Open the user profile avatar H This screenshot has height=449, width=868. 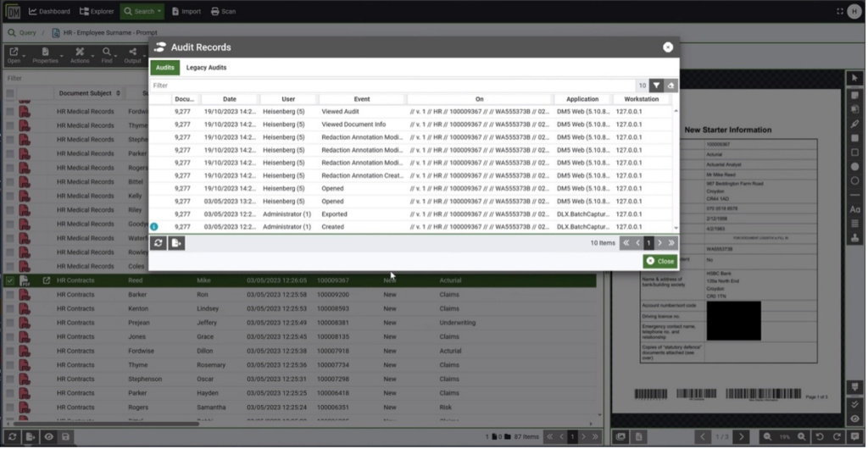coord(854,11)
